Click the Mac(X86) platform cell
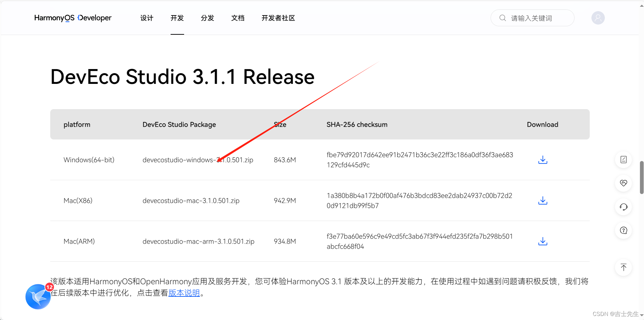Image resolution: width=644 pixels, height=320 pixels. click(78, 200)
